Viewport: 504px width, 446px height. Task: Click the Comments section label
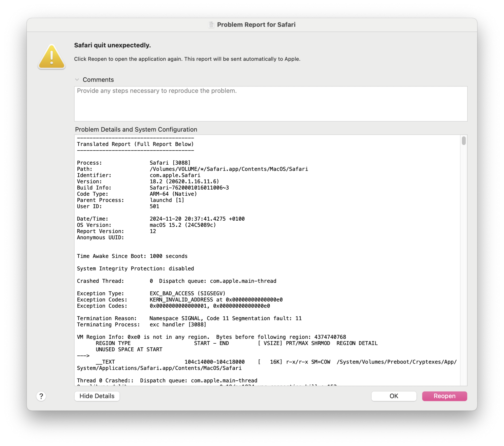coord(98,80)
